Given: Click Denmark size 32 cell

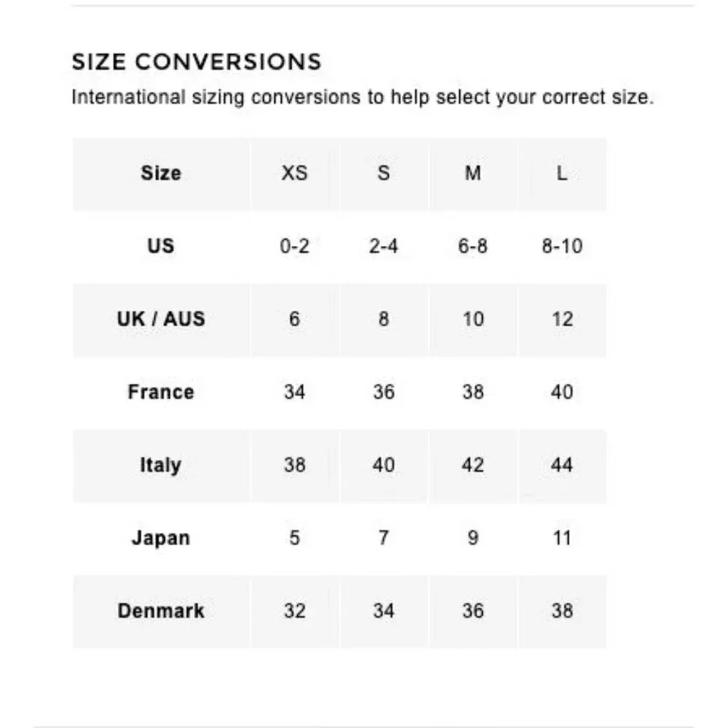Looking at the screenshot, I should [294, 611].
